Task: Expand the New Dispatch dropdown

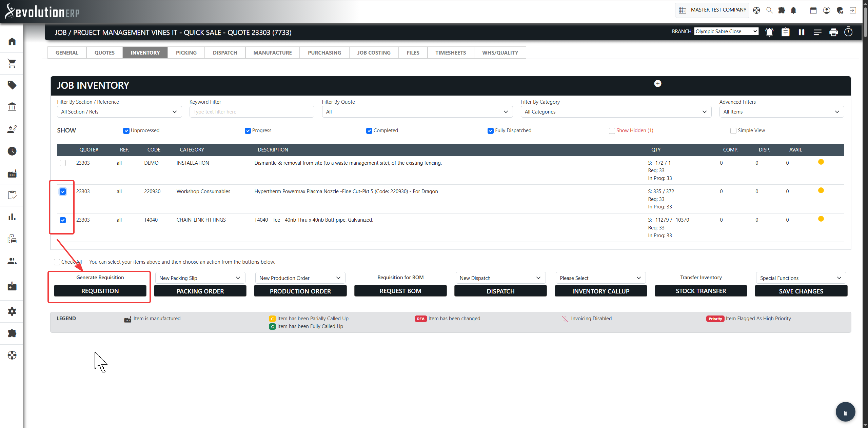Action: point(500,278)
